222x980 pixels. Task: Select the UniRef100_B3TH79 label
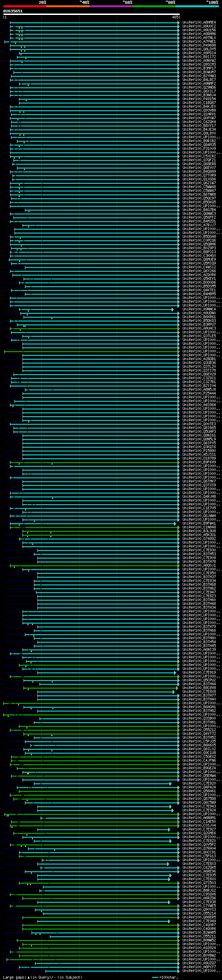199,626
